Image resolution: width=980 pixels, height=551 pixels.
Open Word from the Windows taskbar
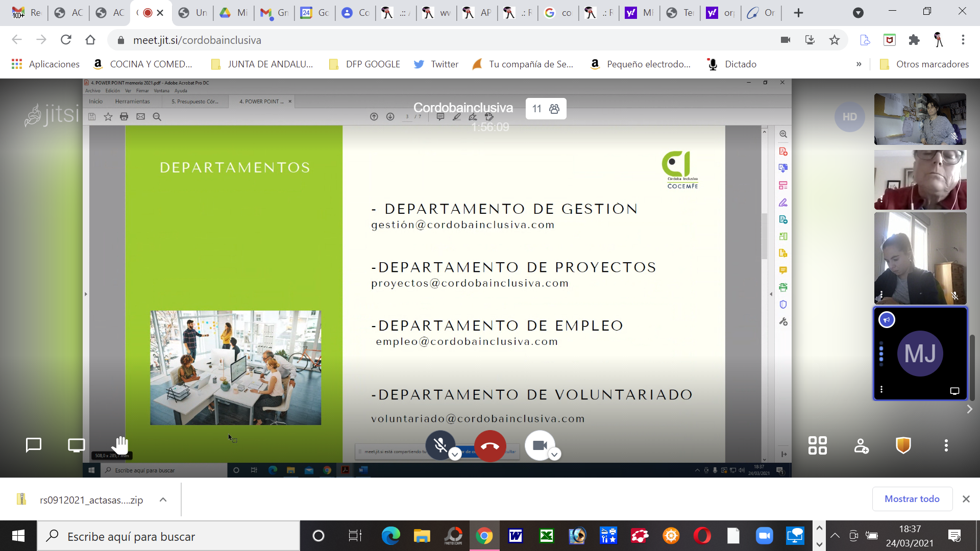click(516, 536)
